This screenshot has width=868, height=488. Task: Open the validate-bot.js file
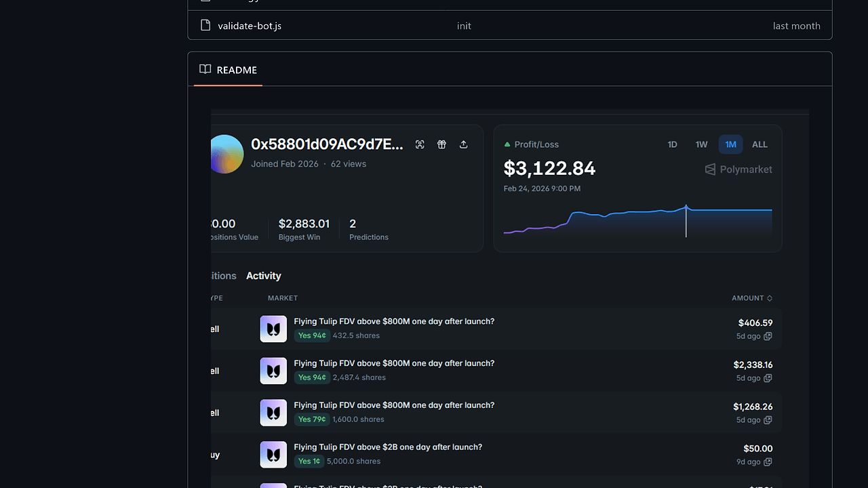[x=250, y=26]
